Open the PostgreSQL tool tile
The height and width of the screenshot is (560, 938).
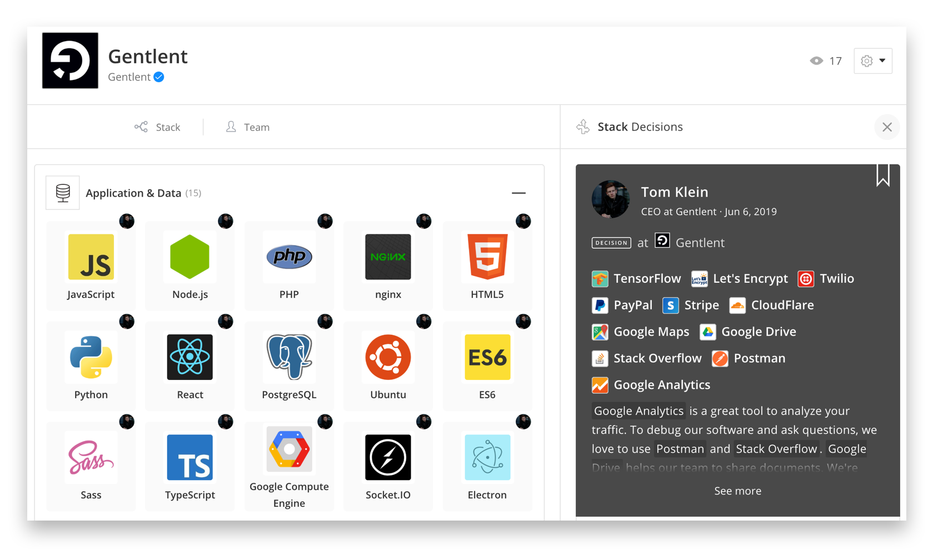tap(289, 366)
